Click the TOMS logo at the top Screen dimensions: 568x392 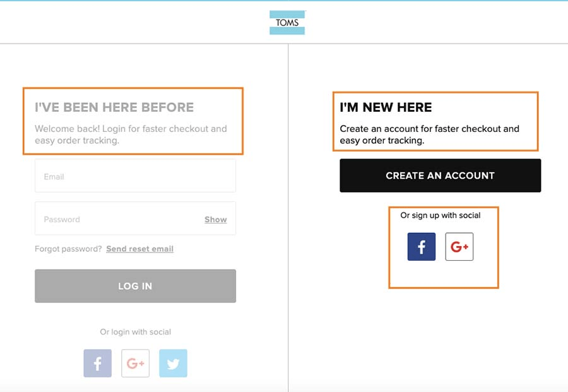coord(287,22)
